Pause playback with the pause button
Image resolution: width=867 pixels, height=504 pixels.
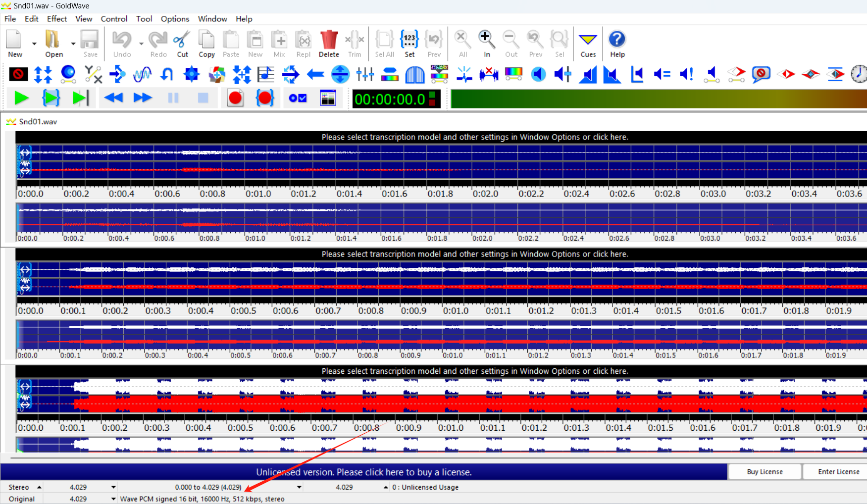click(173, 98)
